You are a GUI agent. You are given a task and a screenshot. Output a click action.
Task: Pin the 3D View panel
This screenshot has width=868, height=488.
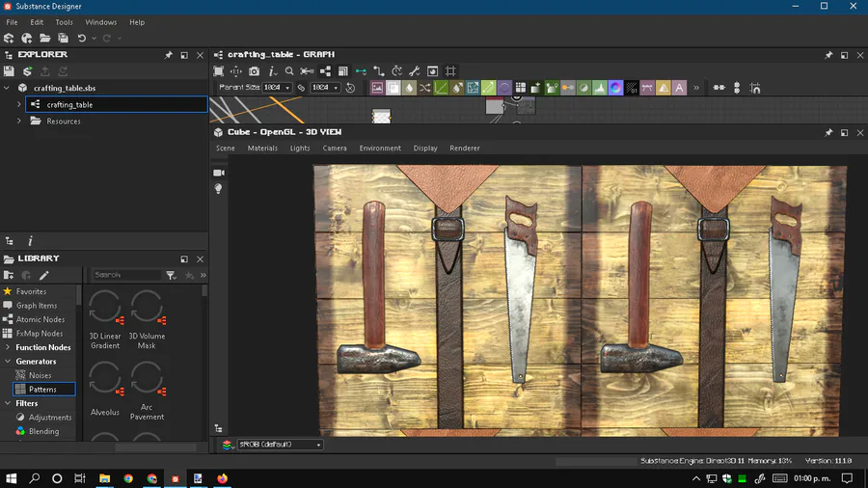[x=827, y=132]
